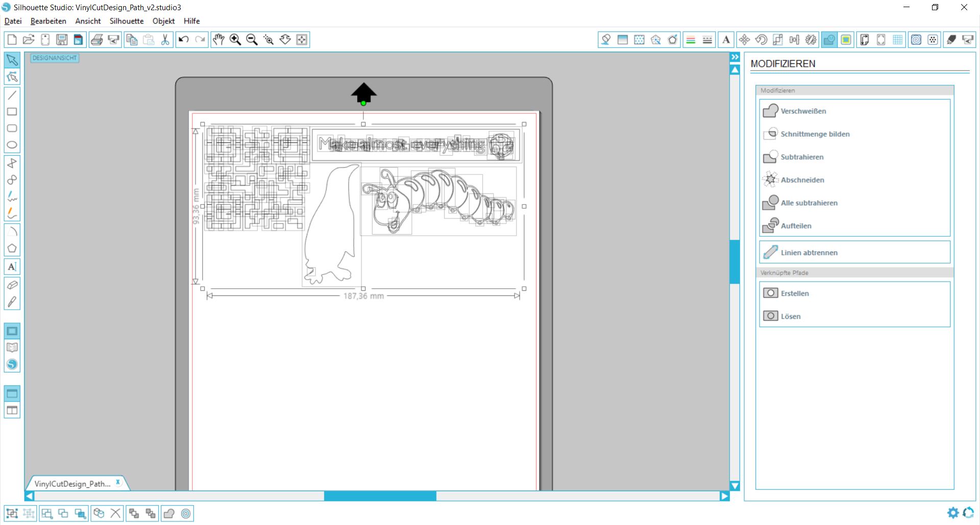Open the Bearbeiten menu

48,21
